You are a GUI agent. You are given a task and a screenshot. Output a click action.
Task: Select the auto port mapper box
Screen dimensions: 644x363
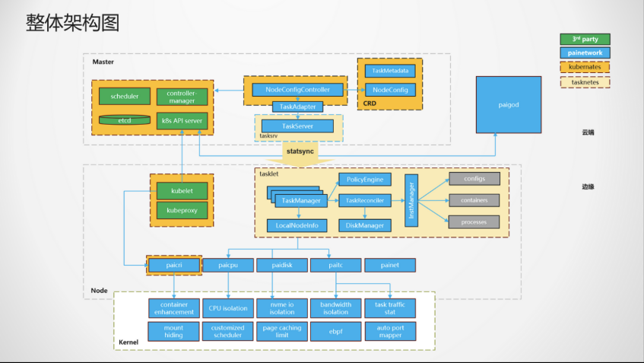coord(390,331)
